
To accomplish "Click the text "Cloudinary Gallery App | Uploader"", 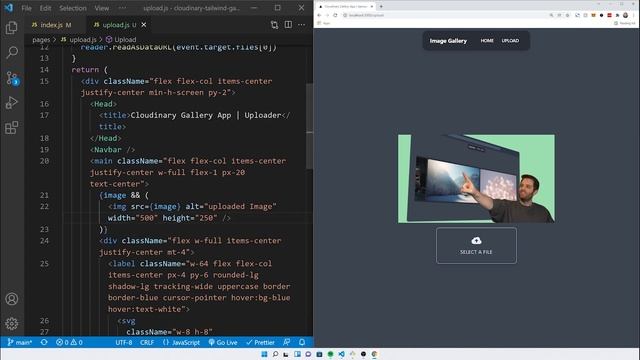I will pos(206,115).
